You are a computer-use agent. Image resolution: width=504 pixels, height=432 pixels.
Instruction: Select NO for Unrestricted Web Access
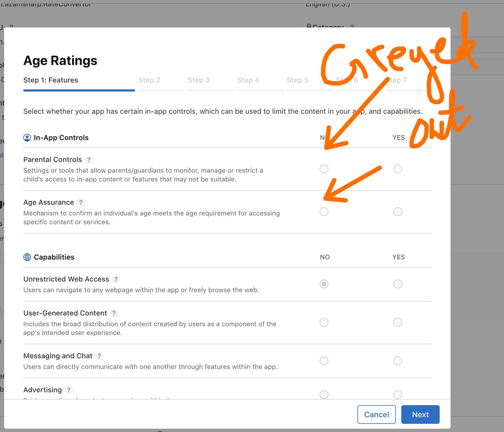click(x=324, y=284)
